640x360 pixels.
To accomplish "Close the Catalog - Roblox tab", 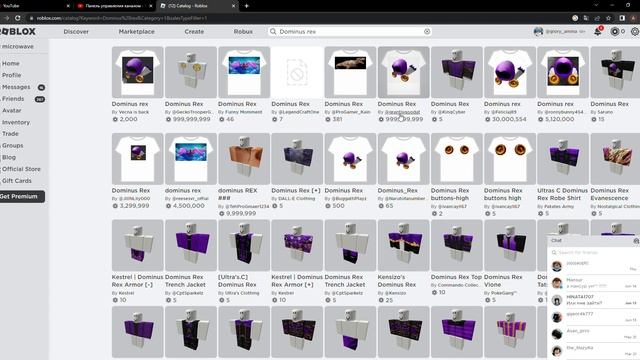I will click(x=233, y=6).
